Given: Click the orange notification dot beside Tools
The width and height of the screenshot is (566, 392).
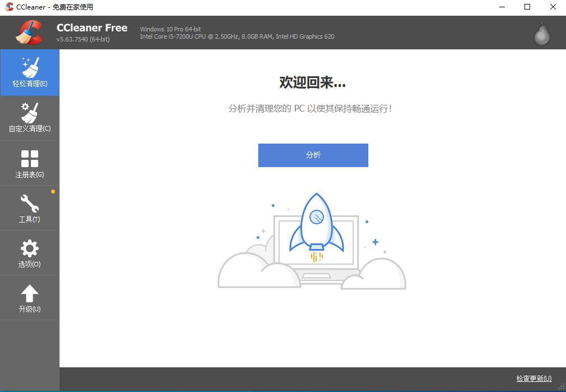Looking at the screenshot, I should [x=53, y=192].
